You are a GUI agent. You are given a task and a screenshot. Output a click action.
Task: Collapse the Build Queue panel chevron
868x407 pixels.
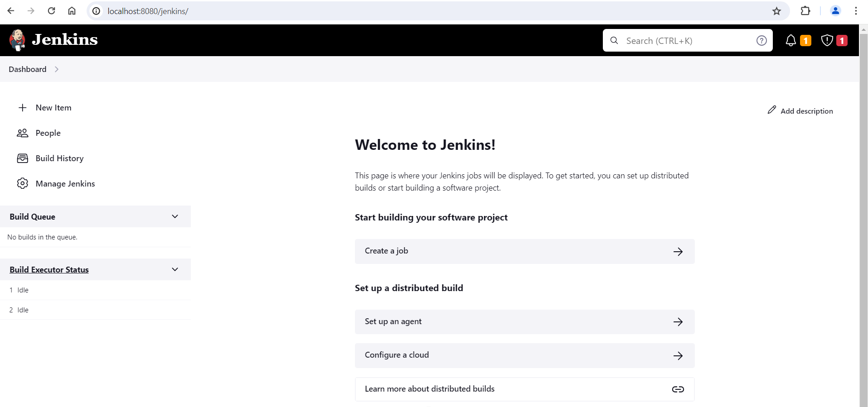coord(175,216)
